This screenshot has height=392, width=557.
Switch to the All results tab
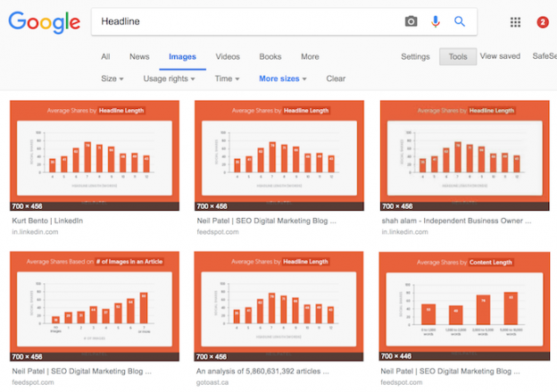click(105, 57)
